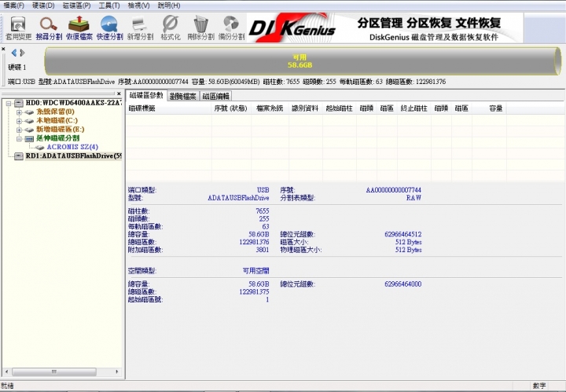Click the drive icon next to ACRONIS SZ(4)
The image size is (566, 392).
40,147
